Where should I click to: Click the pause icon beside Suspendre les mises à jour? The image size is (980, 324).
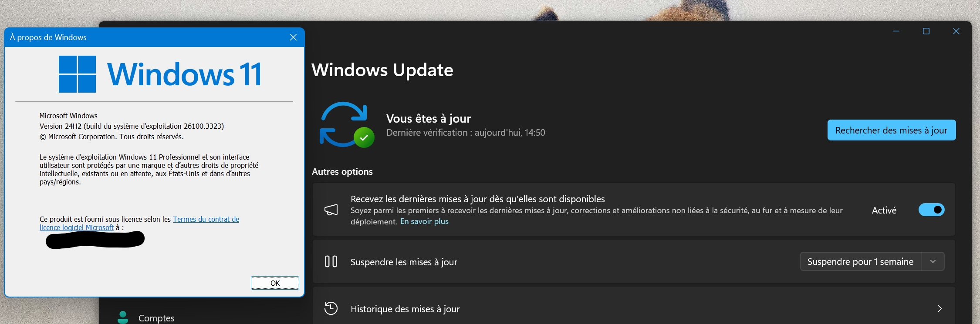pyautogui.click(x=331, y=261)
